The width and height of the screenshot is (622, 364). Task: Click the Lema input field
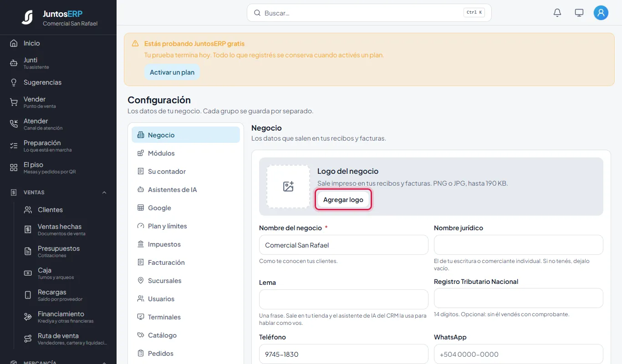click(344, 299)
